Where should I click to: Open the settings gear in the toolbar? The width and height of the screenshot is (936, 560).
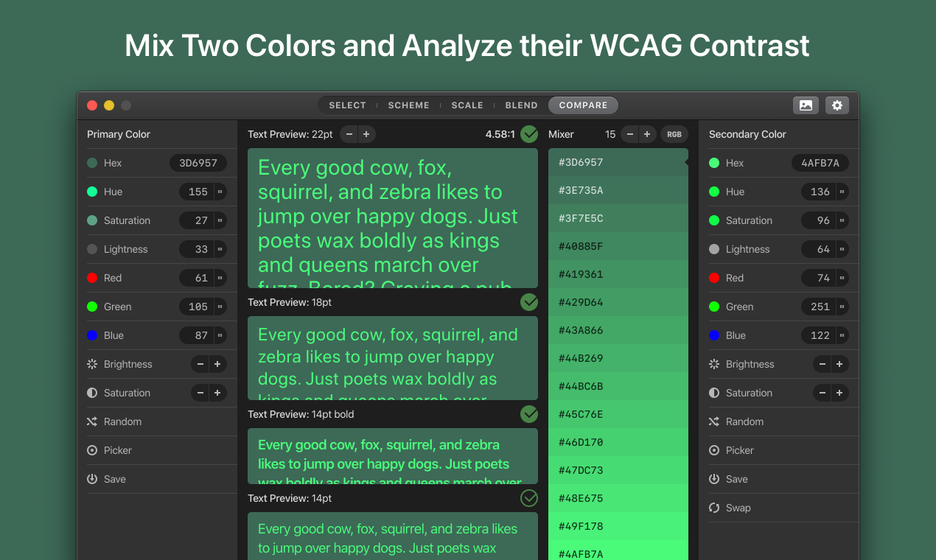coord(837,105)
